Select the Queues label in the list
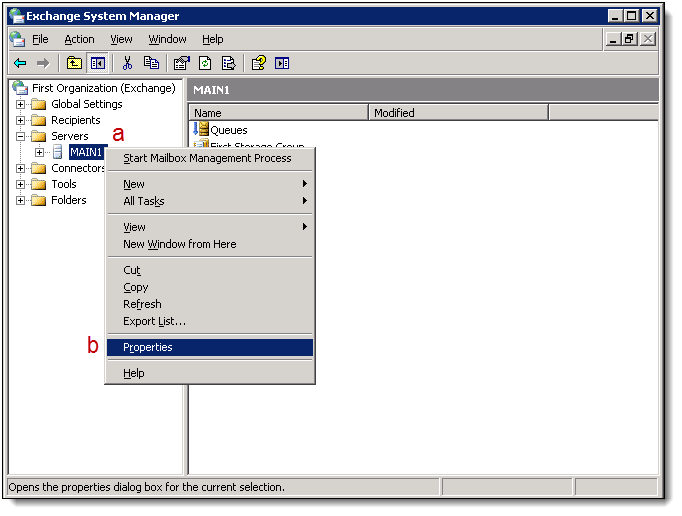This screenshot has width=682, height=516. pos(229,130)
